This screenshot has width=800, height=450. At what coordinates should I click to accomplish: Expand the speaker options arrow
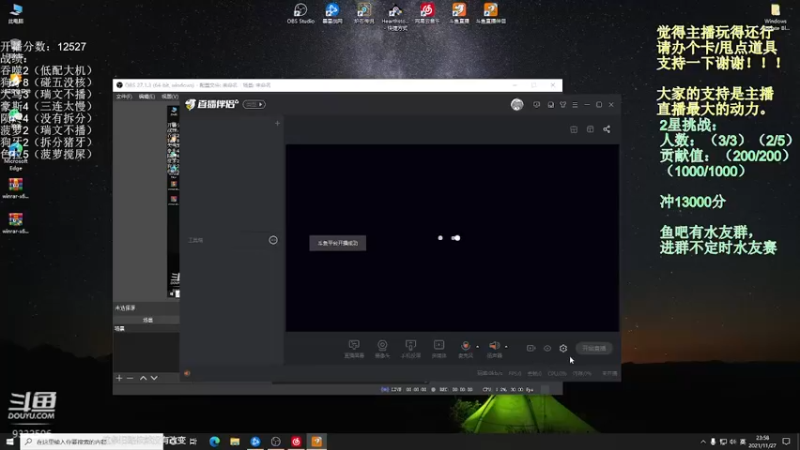(x=506, y=347)
